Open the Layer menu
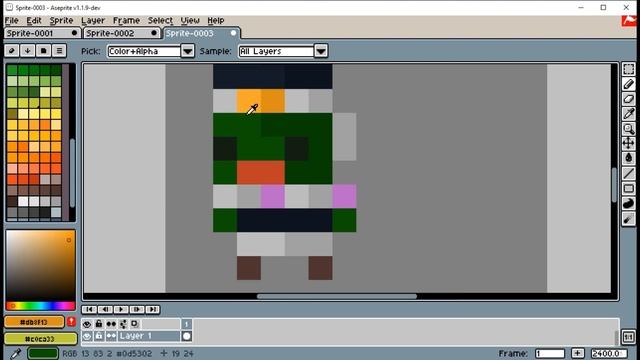The width and height of the screenshot is (640, 360). [93, 20]
